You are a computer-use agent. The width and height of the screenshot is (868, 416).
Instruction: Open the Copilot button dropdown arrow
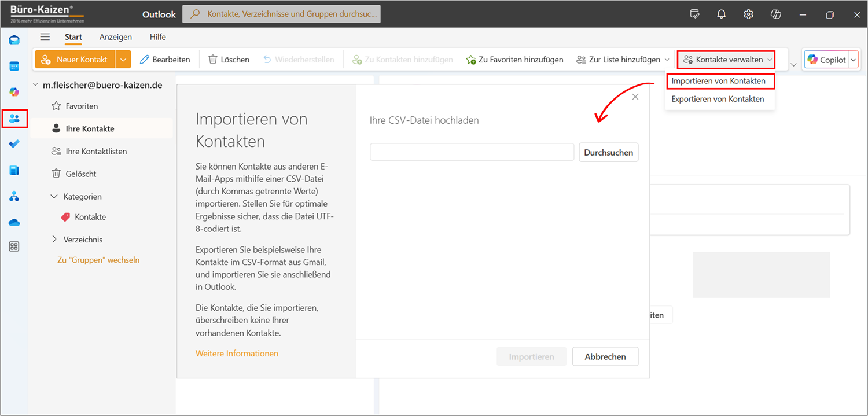[x=853, y=60]
